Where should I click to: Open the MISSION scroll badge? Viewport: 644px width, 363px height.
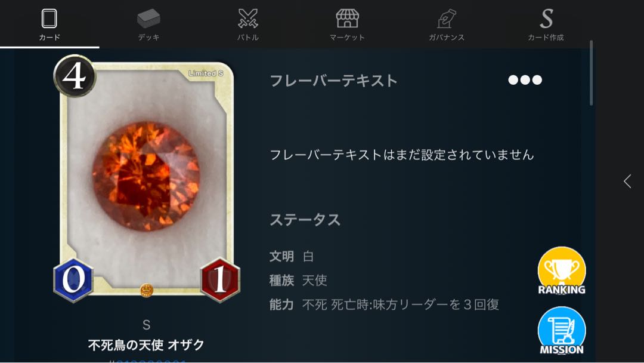[x=562, y=331]
